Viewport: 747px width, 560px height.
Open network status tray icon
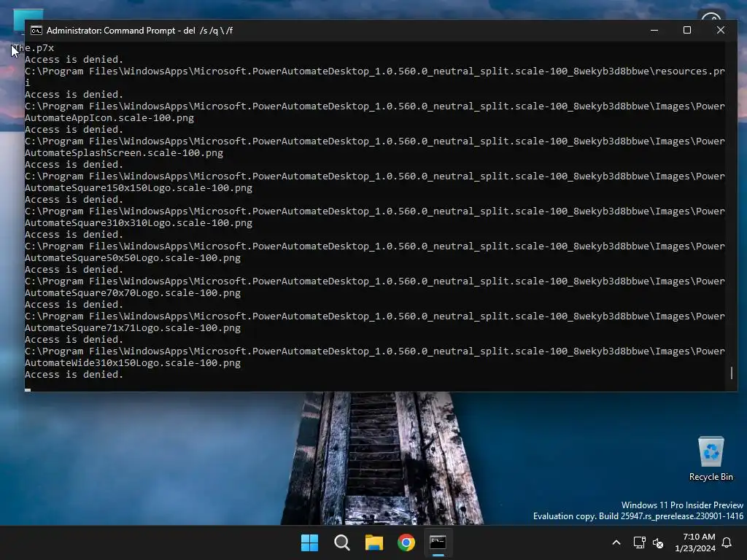(x=639, y=542)
